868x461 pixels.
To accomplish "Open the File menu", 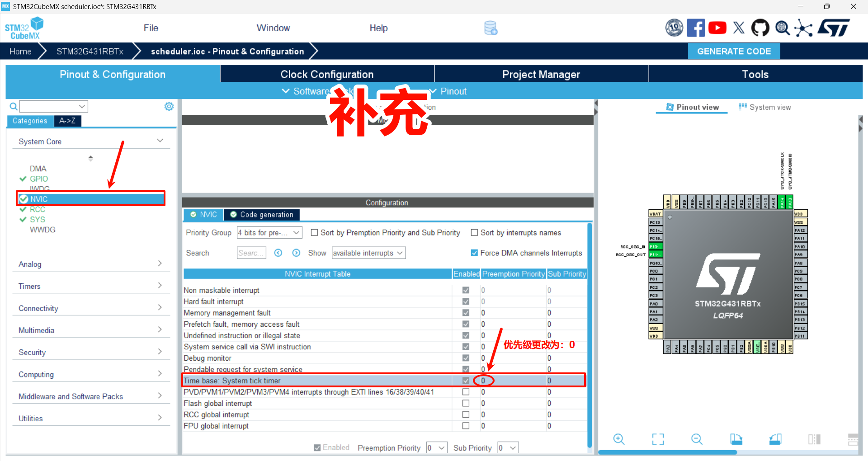I will [x=151, y=28].
